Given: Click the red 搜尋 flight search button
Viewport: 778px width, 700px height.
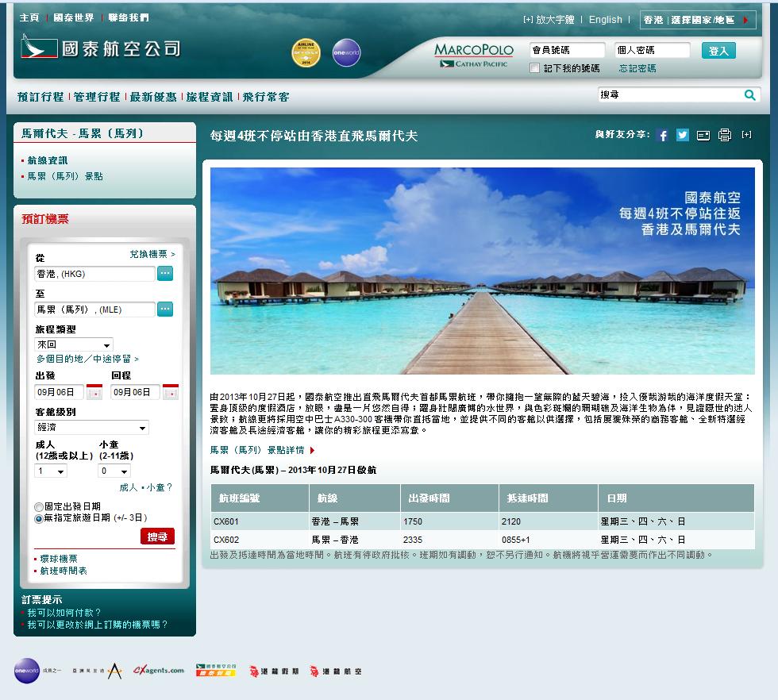Looking at the screenshot, I should click(x=157, y=537).
